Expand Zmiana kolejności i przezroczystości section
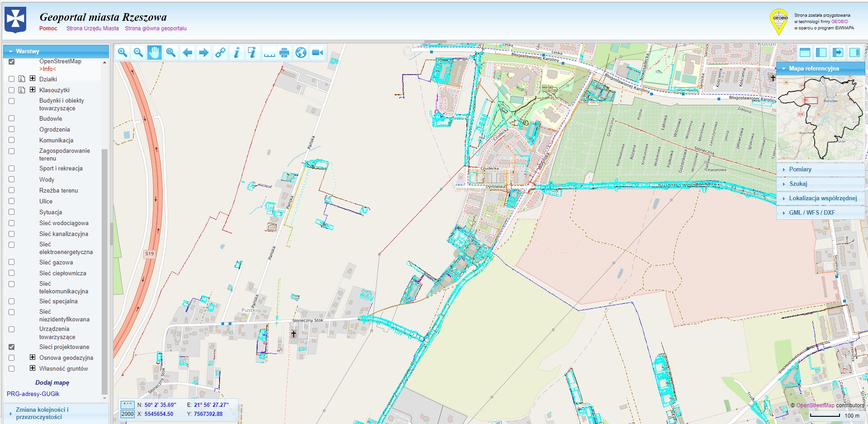This screenshot has width=868, height=424. pos(56,413)
